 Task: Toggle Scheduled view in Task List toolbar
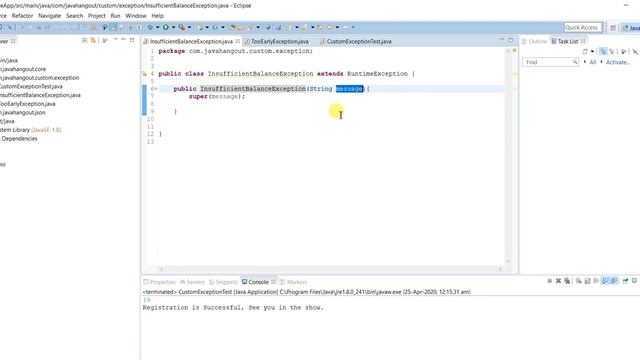click(x=611, y=51)
